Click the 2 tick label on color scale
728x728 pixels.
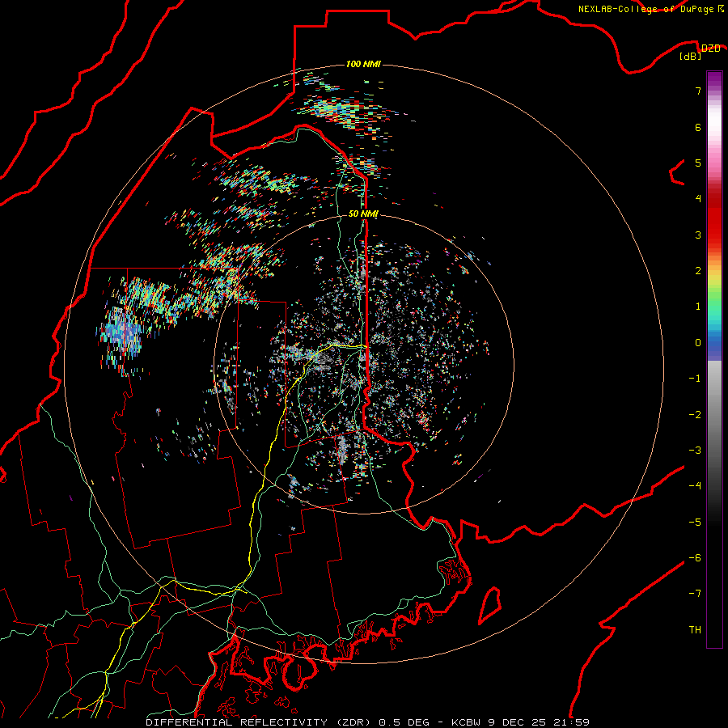[698, 271]
